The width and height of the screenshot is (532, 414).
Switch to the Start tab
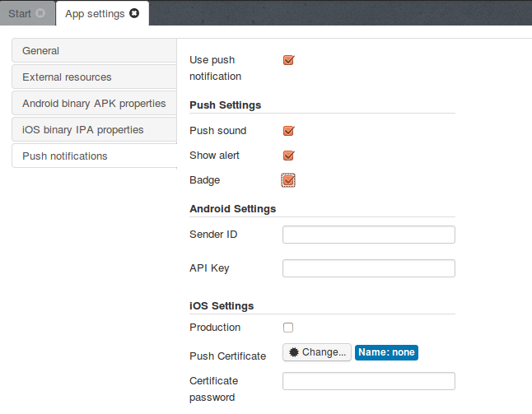(20, 13)
